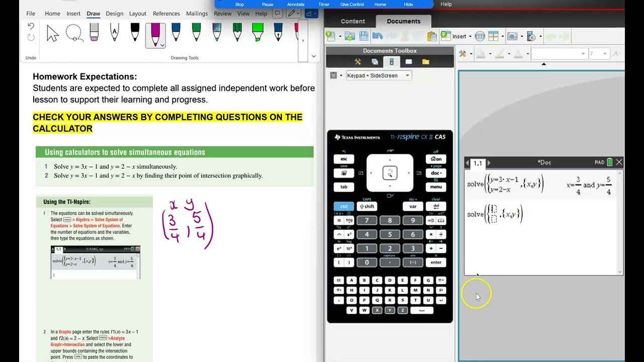Image resolution: width=644 pixels, height=362 pixels.
Task: Open the Design ribbon tab
Action: 114,14
